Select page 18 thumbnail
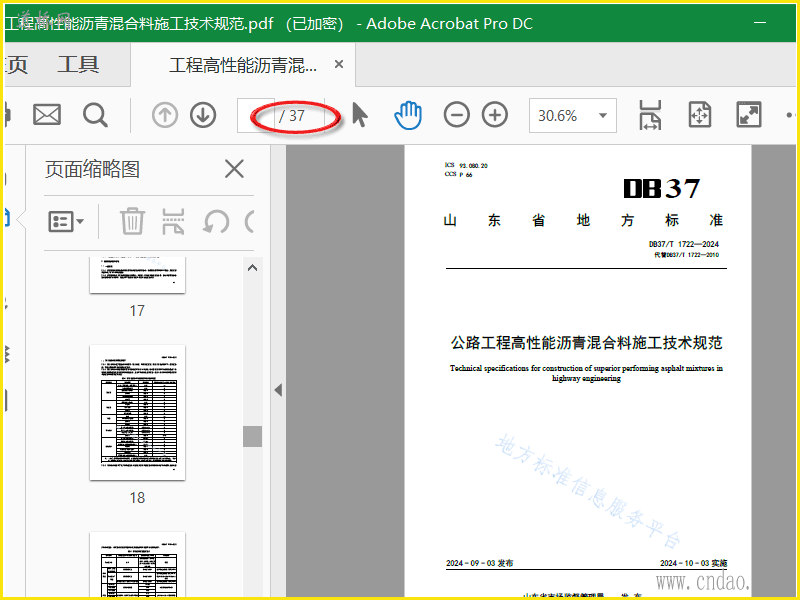Screen dimensions: 800x600 click(x=137, y=412)
